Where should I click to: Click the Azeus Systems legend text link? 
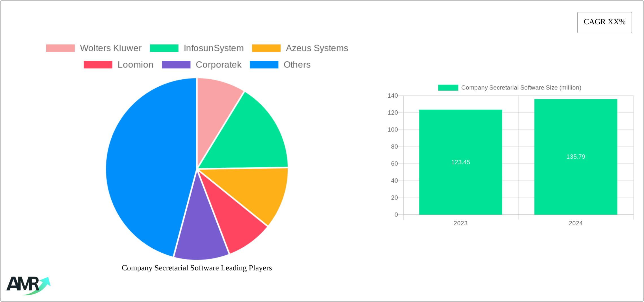pyautogui.click(x=317, y=48)
